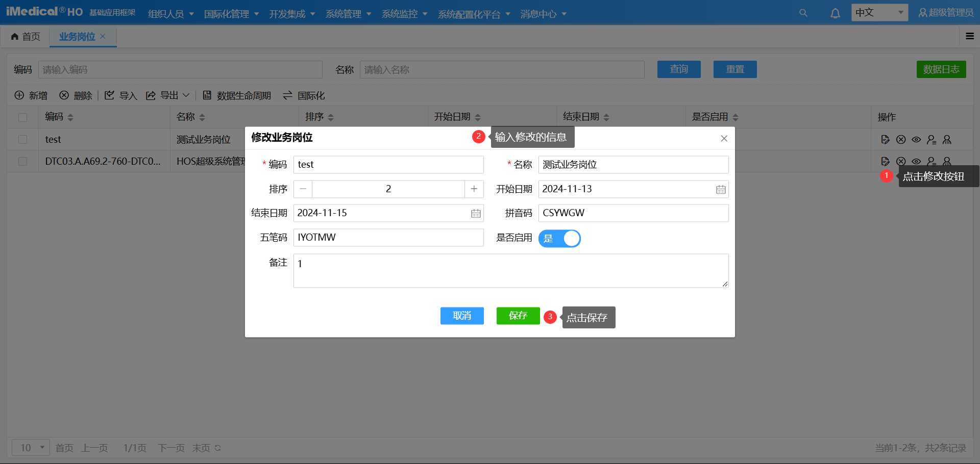Close the 业务岗位 tab
The image size is (980, 464).
pyautogui.click(x=103, y=36)
